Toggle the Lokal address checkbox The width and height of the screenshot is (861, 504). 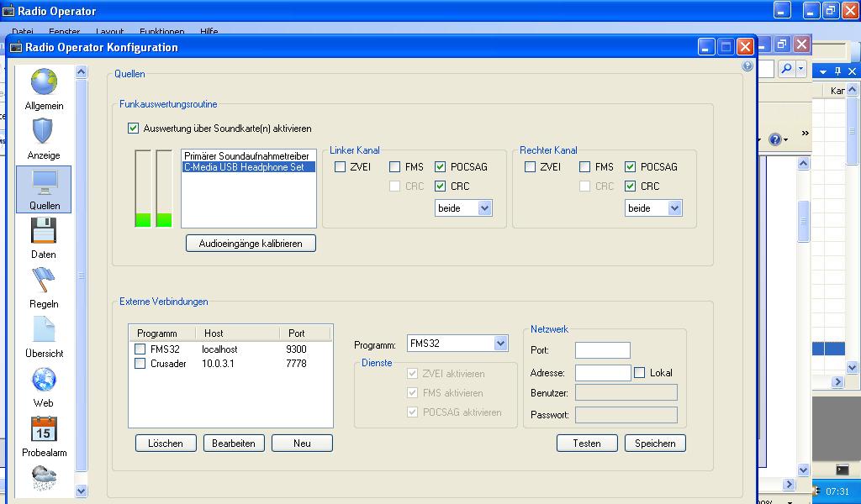[640, 372]
